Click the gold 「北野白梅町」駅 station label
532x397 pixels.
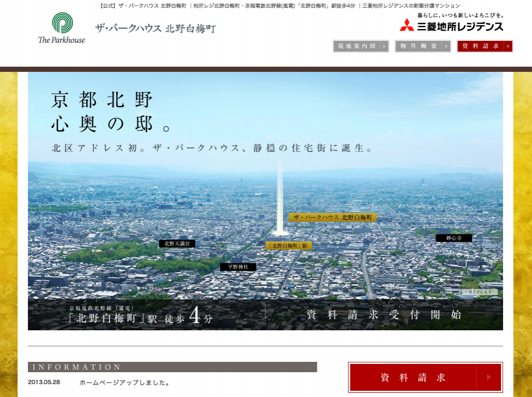coord(288,246)
